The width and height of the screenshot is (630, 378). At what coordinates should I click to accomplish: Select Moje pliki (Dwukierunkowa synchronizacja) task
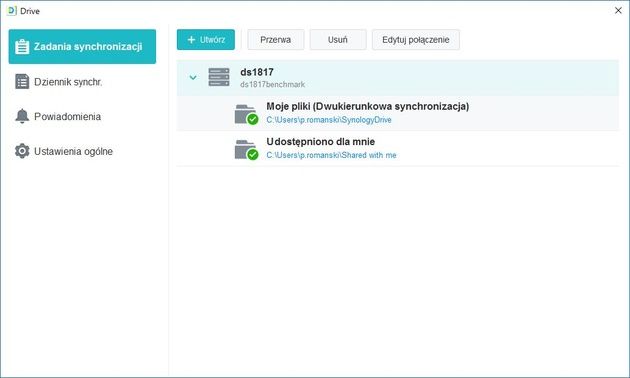pyautogui.click(x=398, y=113)
